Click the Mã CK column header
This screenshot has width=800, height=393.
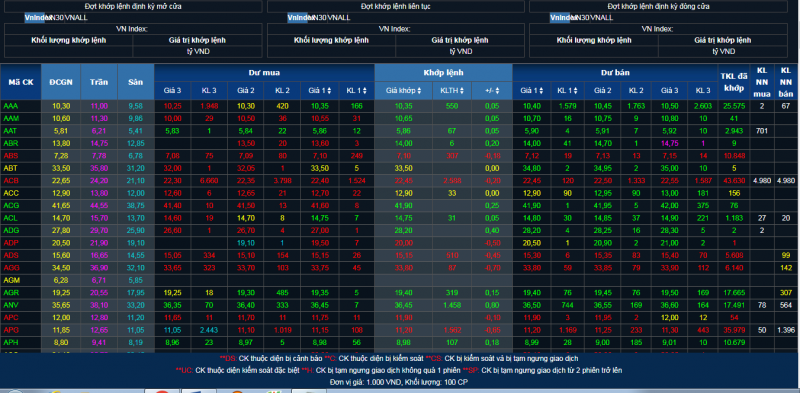[x=21, y=82]
